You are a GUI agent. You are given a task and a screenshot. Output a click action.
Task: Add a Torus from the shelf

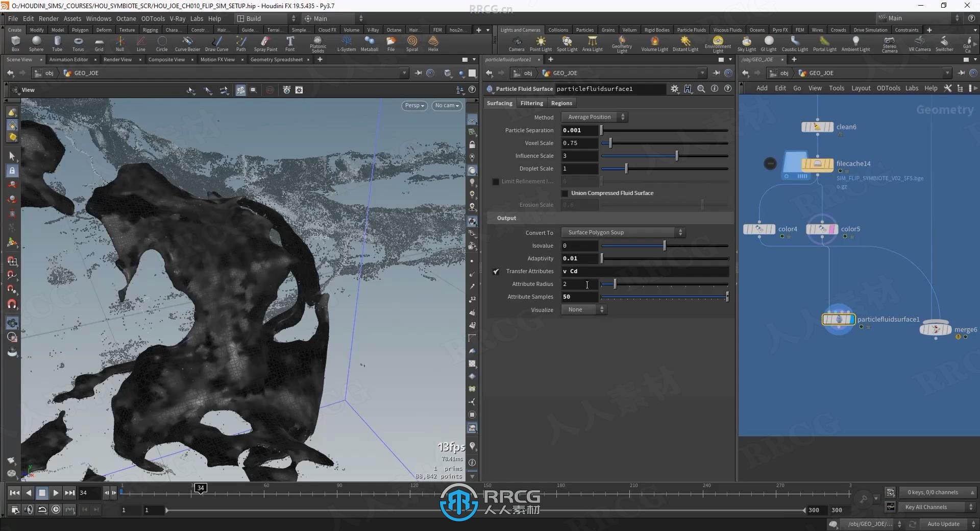[x=78, y=43]
